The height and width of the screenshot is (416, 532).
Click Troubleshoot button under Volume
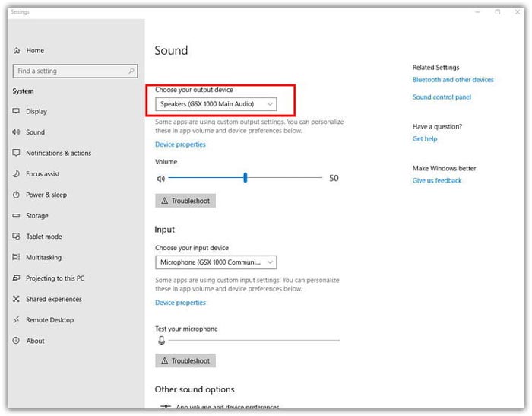pyautogui.click(x=185, y=201)
